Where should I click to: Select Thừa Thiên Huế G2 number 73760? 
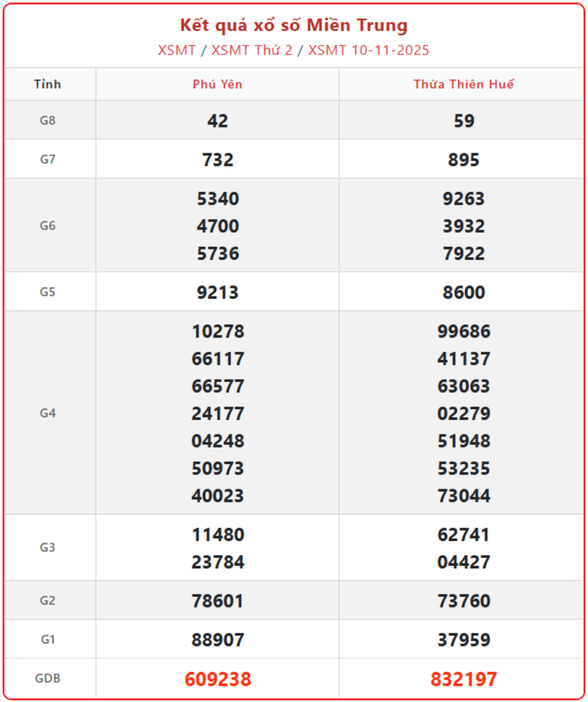pos(464,601)
